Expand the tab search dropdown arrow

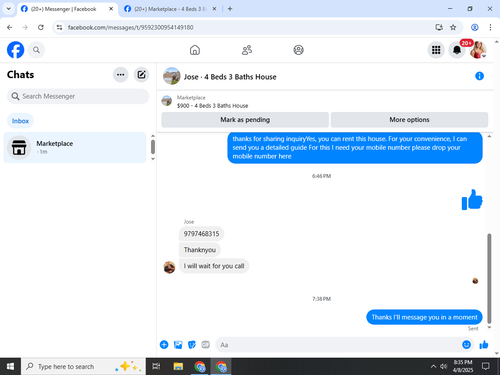[9, 9]
